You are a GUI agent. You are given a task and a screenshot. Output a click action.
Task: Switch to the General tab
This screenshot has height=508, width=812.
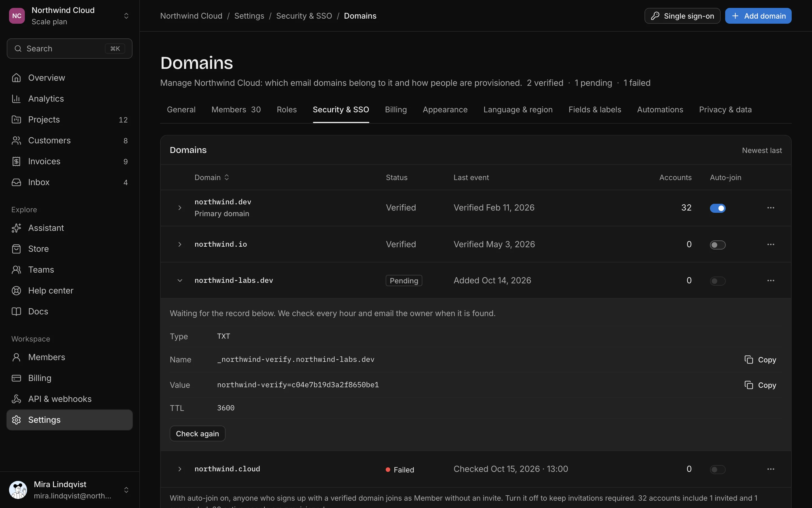pyautogui.click(x=181, y=110)
